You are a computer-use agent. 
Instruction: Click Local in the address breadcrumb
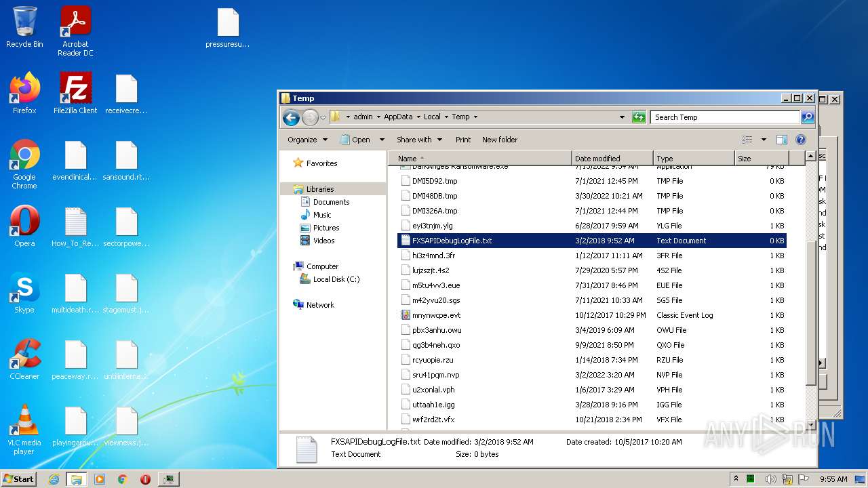(x=432, y=117)
